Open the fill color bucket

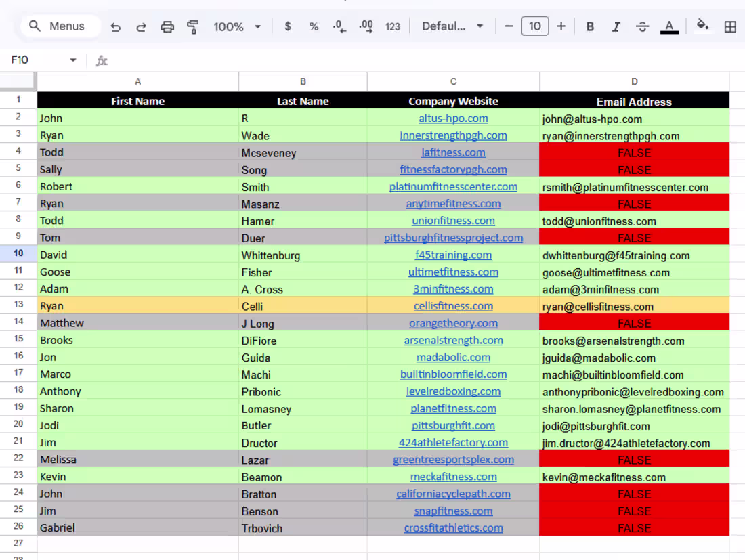(x=702, y=24)
